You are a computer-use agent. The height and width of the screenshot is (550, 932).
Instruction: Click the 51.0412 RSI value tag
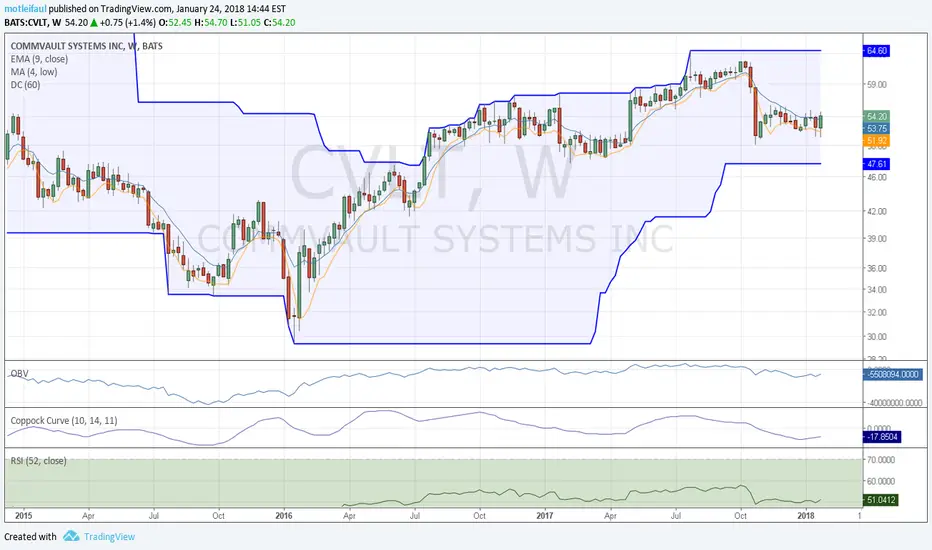880,500
